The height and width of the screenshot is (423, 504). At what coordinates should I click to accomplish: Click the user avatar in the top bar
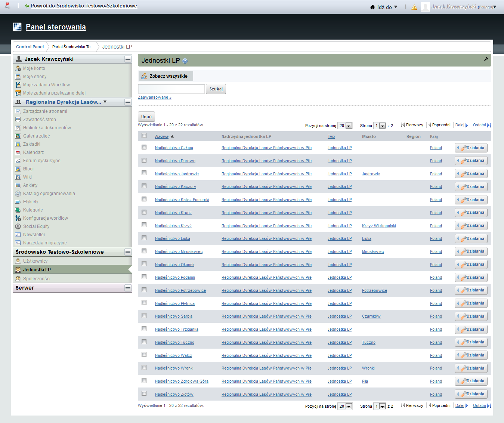(425, 7)
